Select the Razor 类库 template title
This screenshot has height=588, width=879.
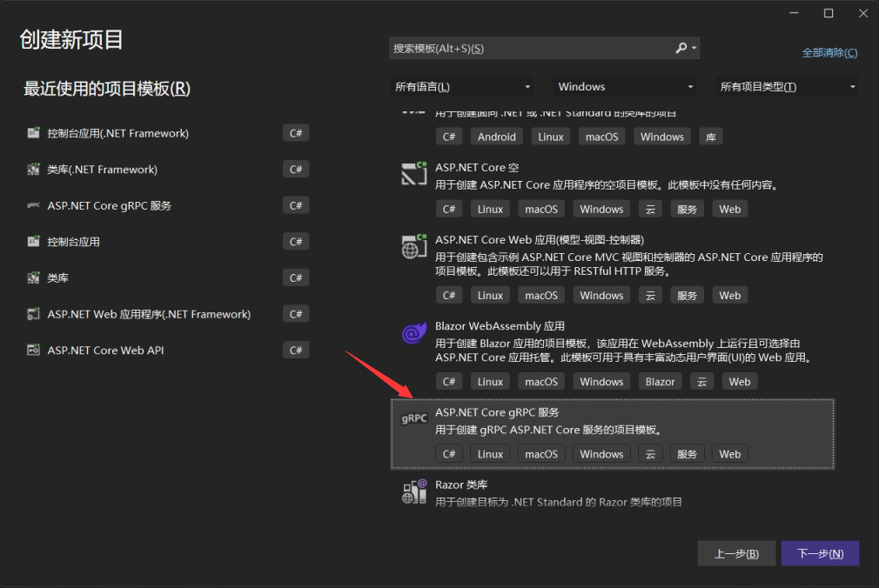click(461, 484)
